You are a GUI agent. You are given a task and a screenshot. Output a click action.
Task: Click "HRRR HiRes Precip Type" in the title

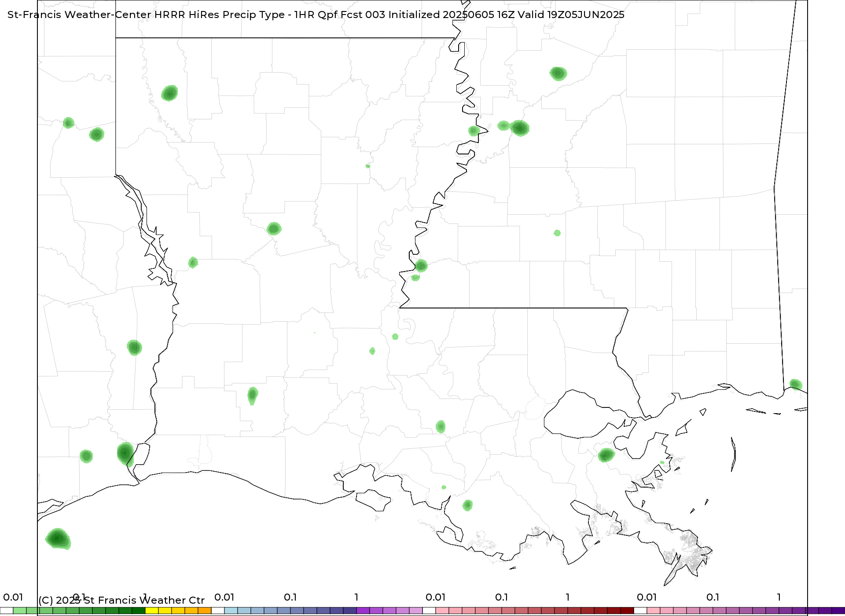(x=219, y=15)
